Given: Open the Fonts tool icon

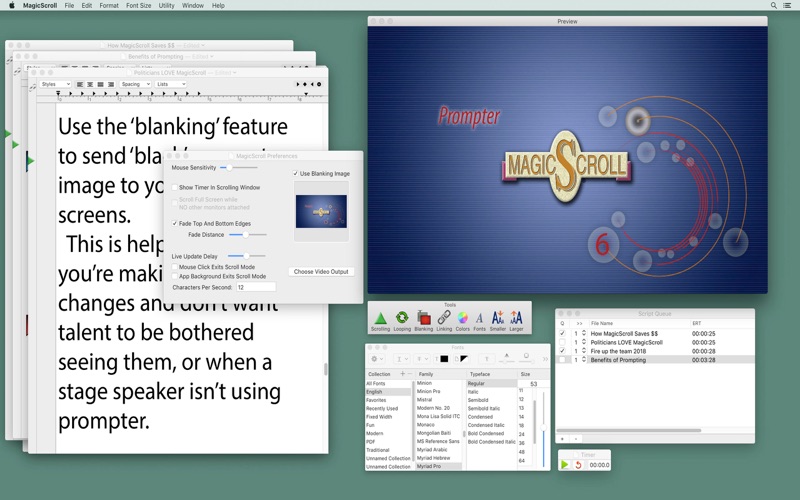Looking at the screenshot, I should [479, 318].
